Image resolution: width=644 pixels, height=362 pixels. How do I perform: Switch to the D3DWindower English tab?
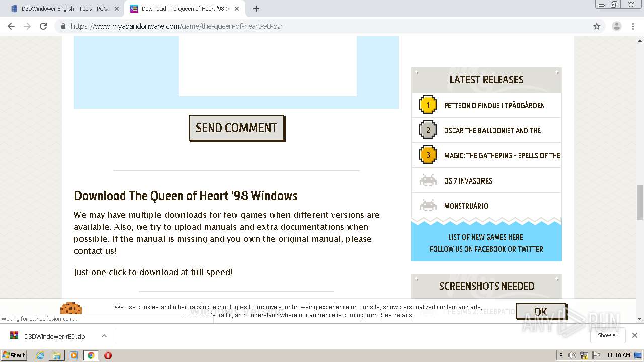coord(63,9)
